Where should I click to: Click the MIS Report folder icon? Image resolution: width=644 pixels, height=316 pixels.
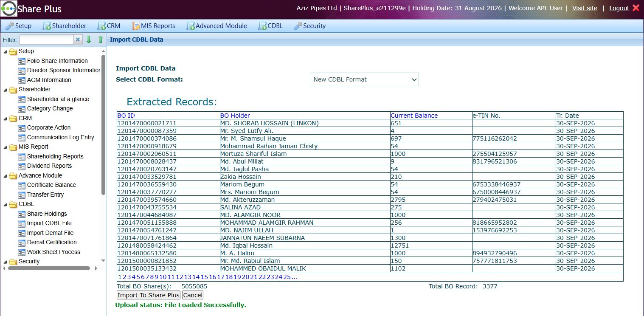coord(13,147)
